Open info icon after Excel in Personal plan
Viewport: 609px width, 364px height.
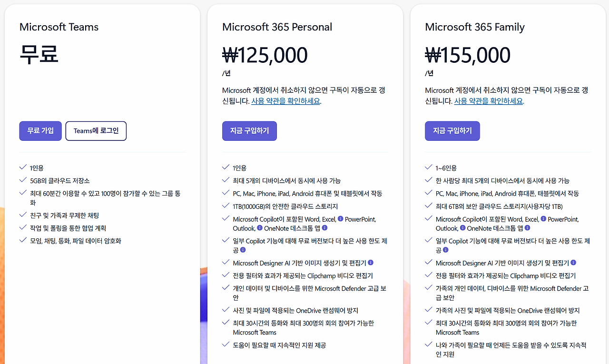[x=340, y=219]
